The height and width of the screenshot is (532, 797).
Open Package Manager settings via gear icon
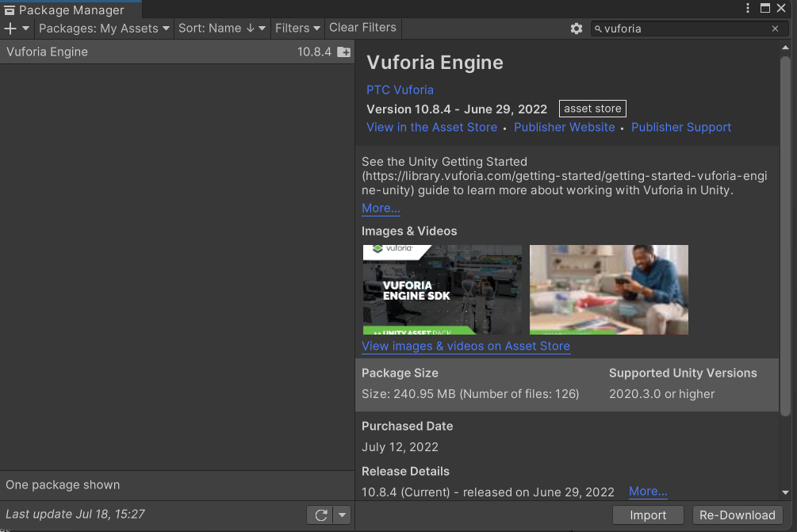[577, 28]
